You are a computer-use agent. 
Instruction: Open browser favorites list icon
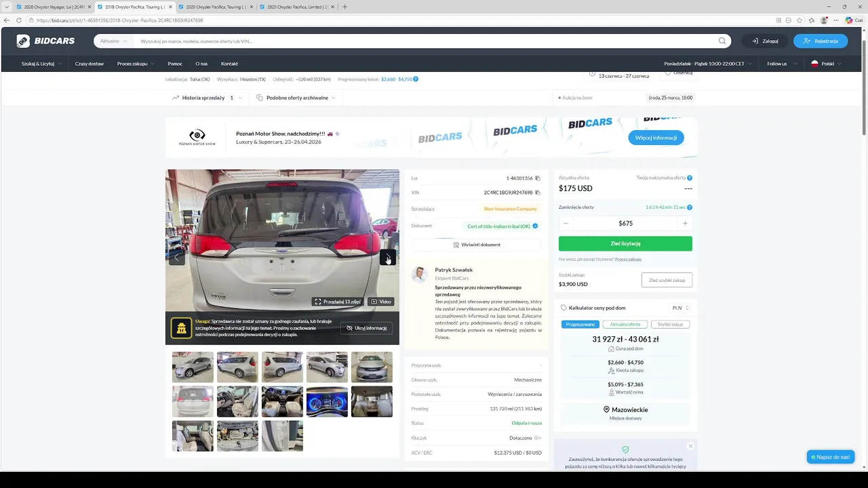812,20
